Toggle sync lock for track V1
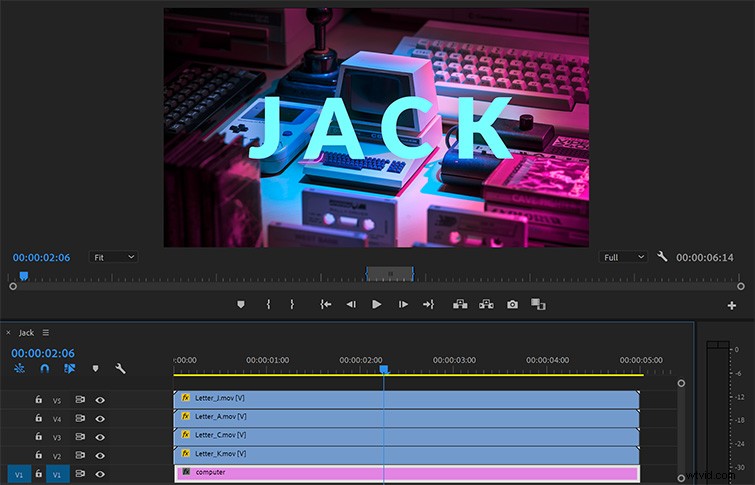The width and height of the screenshot is (755, 485). pos(80,474)
